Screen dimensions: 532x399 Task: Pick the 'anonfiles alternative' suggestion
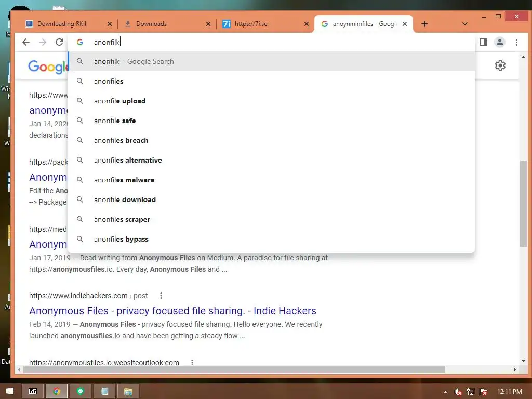pos(271,160)
